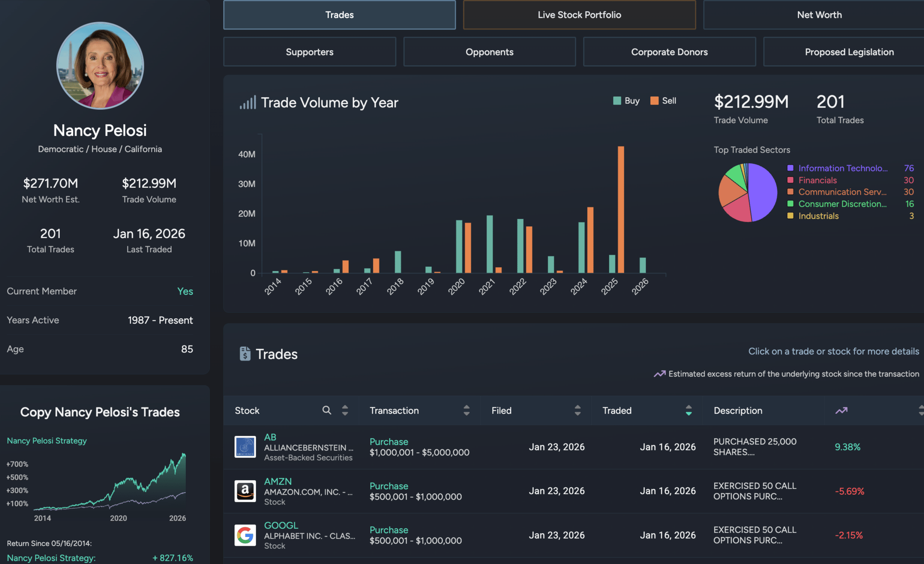Click the AllianceBernstein stock logo

click(x=245, y=447)
